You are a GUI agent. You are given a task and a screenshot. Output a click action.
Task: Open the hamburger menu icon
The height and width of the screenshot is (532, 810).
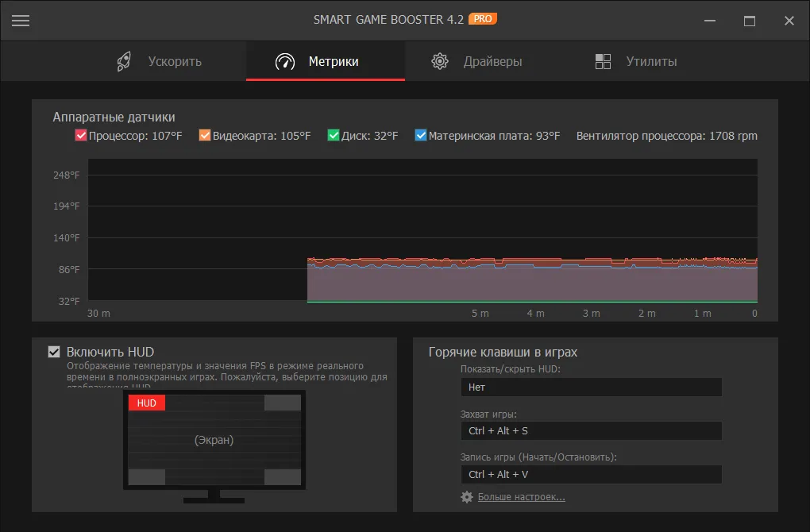(x=21, y=21)
